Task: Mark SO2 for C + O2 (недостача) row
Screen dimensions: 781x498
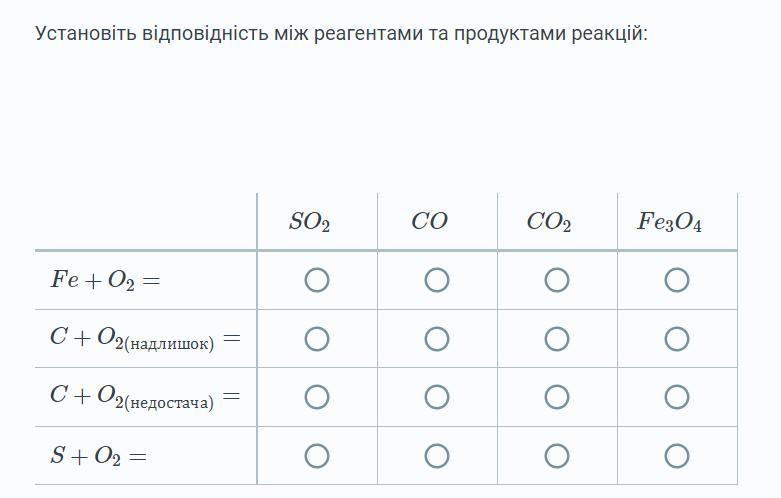Action: click(317, 397)
